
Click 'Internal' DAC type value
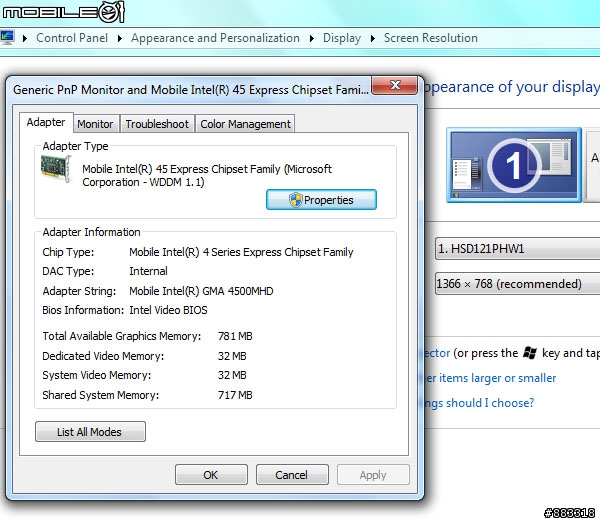tap(148, 271)
